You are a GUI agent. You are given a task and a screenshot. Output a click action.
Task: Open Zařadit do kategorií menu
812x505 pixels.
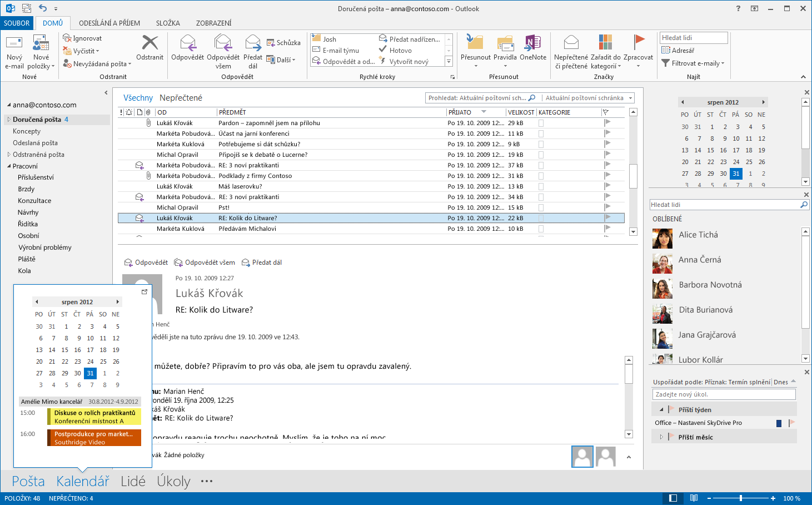coord(605,52)
